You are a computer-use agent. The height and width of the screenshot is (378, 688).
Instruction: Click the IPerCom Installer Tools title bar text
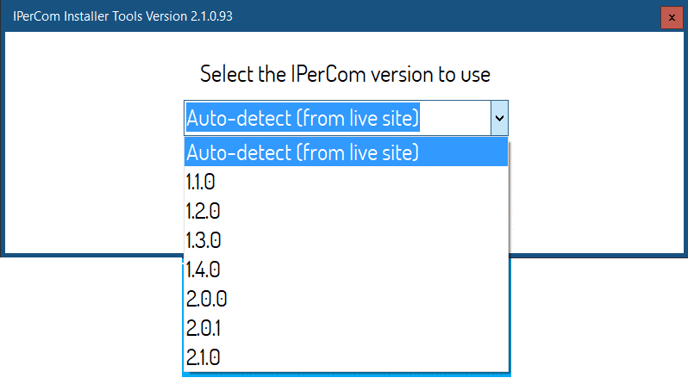point(123,16)
